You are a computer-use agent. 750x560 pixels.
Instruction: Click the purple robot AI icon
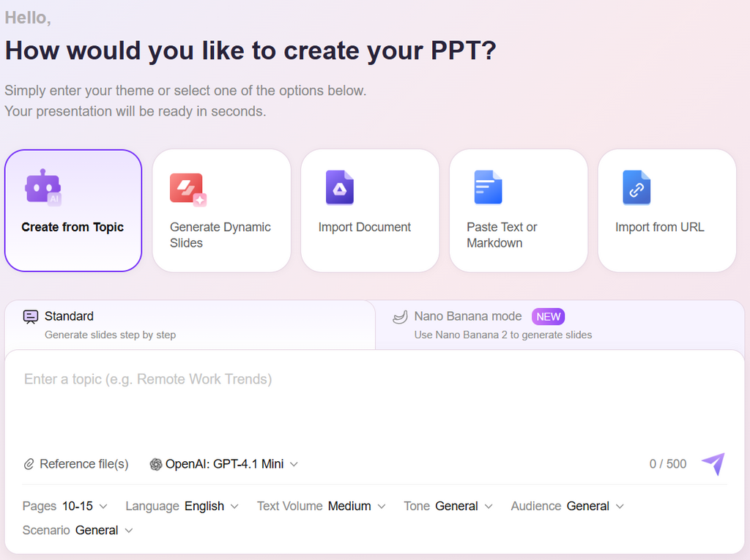pos(42,187)
